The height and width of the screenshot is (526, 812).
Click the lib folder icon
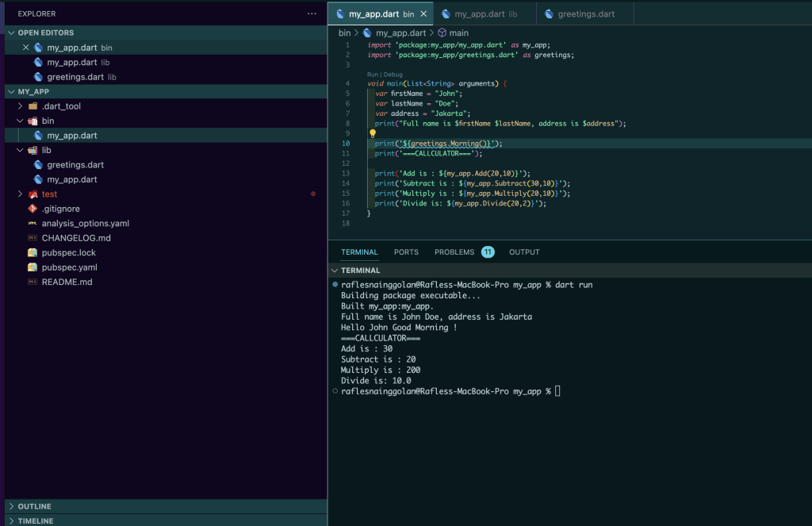pyautogui.click(x=33, y=150)
